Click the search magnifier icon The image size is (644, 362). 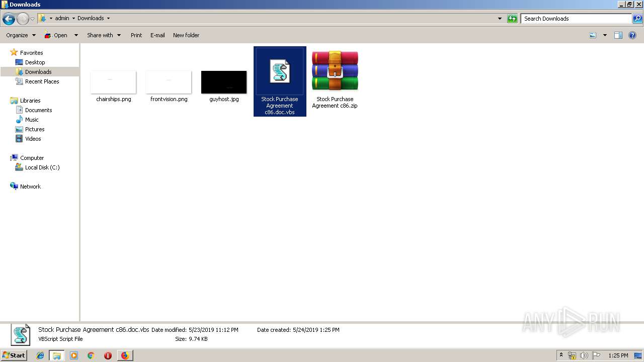click(x=637, y=19)
